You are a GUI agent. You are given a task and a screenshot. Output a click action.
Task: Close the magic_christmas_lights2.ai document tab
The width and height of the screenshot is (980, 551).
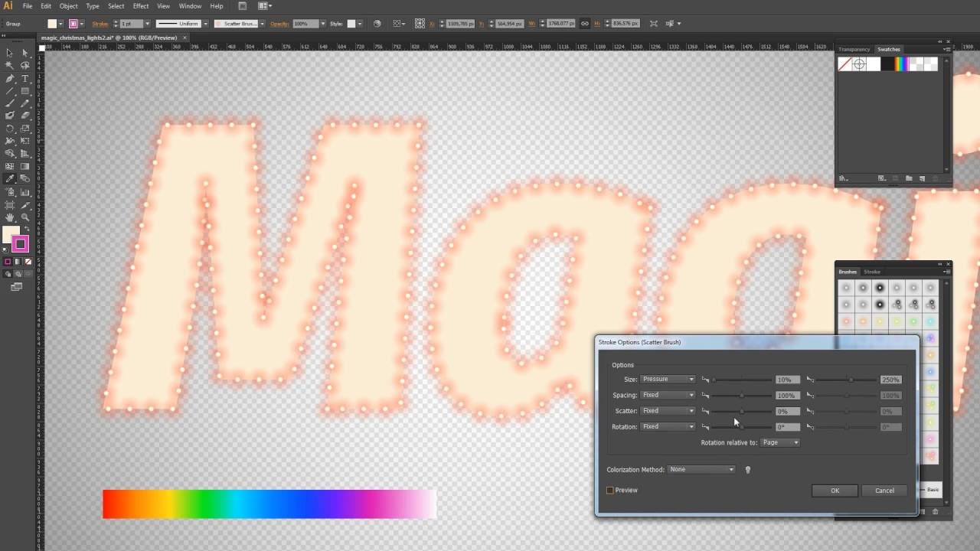(184, 37)
